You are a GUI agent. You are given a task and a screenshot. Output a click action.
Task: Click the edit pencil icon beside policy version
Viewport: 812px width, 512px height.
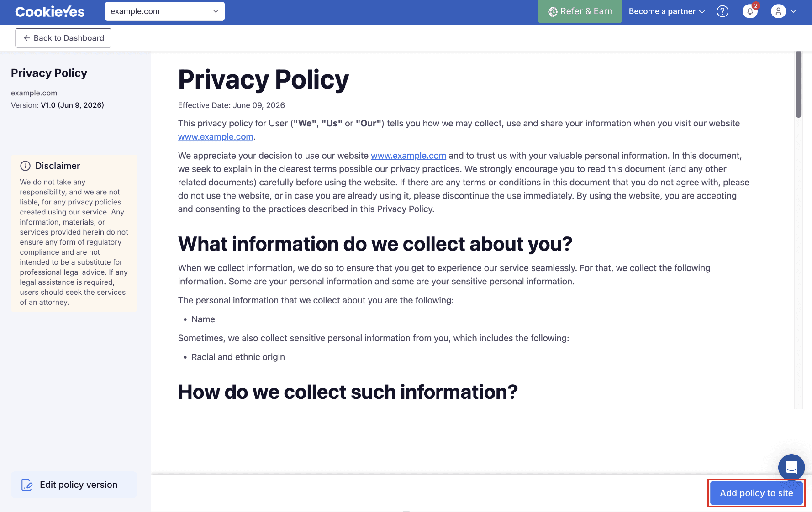(27, 485)
